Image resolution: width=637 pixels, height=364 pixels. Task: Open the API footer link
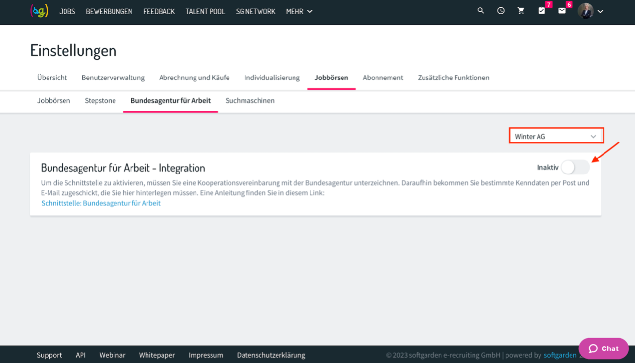(x=81, y=356)
